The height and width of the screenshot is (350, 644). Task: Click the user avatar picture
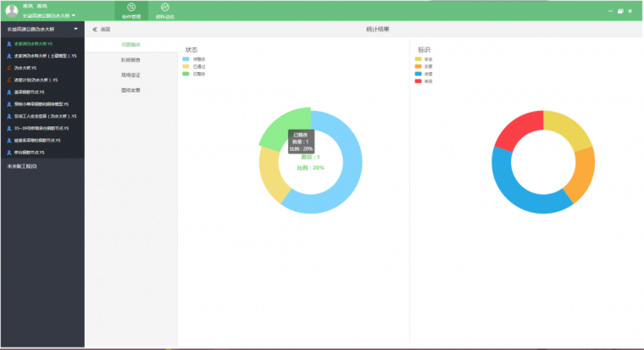[x=11, y=10]
